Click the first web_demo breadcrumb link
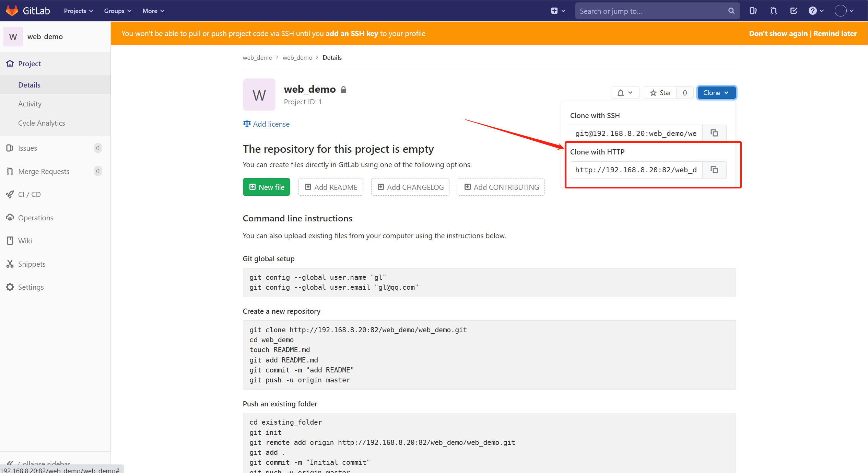Screen dimensions: 868x473 [257, 58]
